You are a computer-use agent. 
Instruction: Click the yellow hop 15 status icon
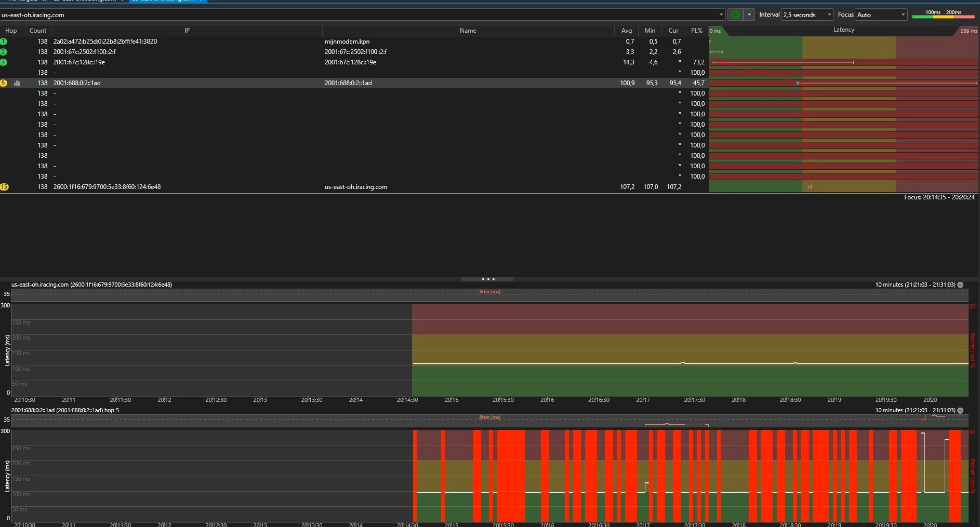pyautogui.click(x=4, y=187)
